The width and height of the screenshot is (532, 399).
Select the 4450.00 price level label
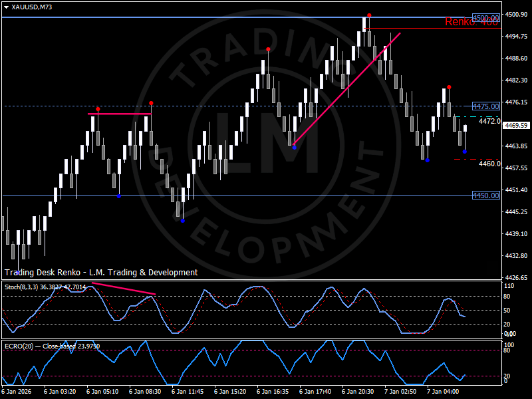point(486,196)
